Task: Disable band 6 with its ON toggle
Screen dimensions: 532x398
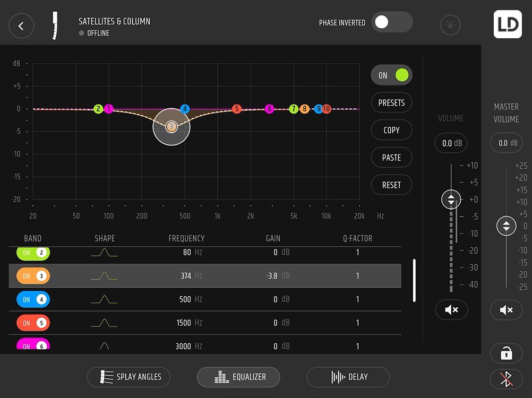Action: pos(33,345)
